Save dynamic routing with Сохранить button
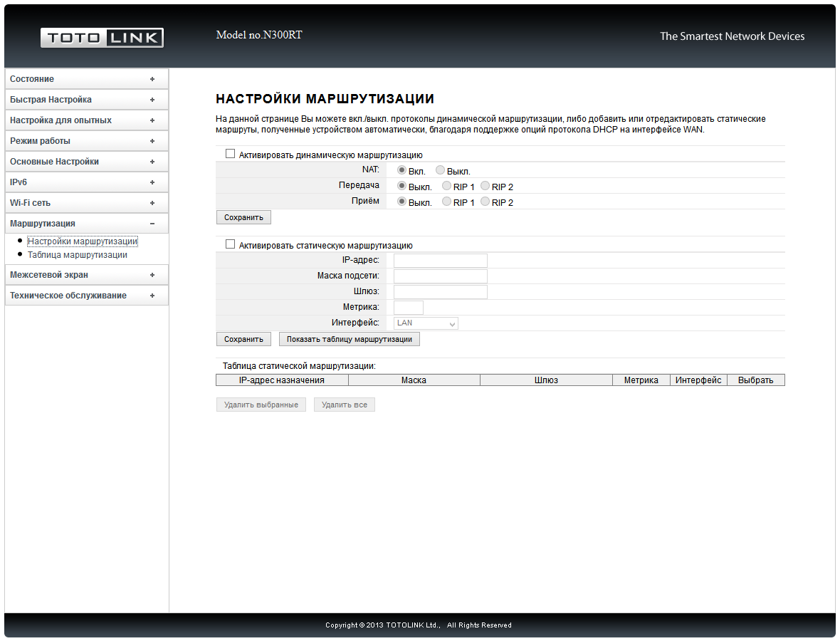The image size is (840, 641). 243,217
